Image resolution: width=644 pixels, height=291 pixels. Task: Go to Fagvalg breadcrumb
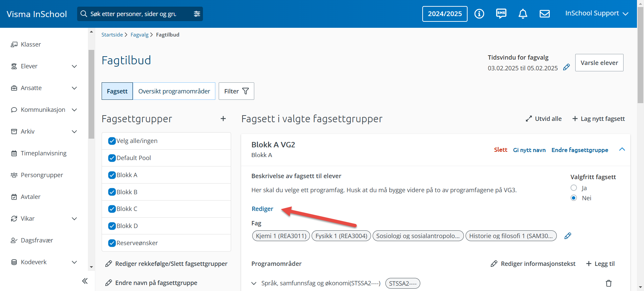pyautogui.click(x=140, y=34)
